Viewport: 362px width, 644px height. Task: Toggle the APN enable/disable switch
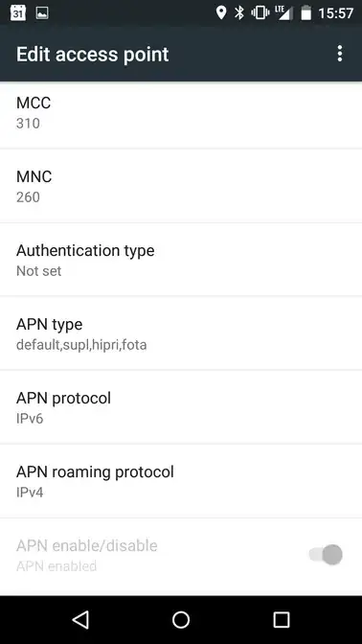pos(326,555)
